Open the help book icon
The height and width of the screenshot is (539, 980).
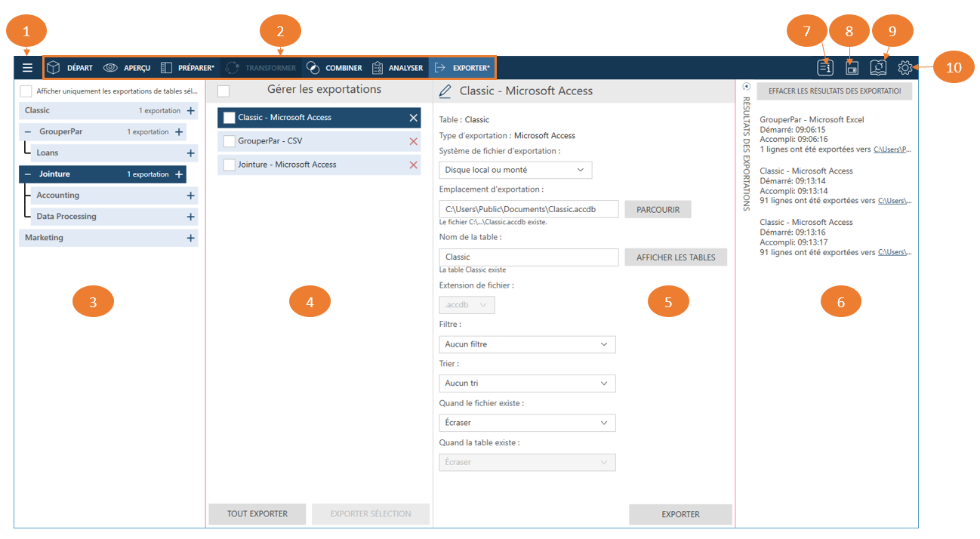coord(878,68)
